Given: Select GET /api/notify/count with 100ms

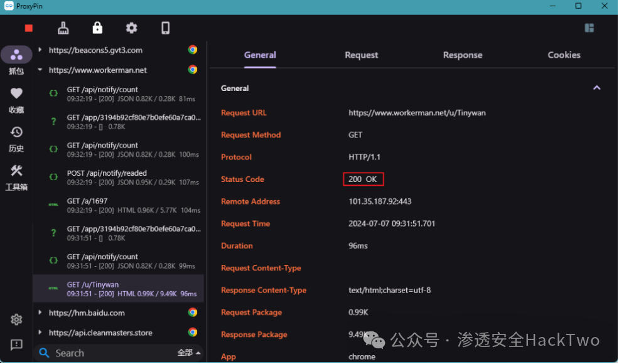Looking at the screenshot, I should tap(119, 149).
